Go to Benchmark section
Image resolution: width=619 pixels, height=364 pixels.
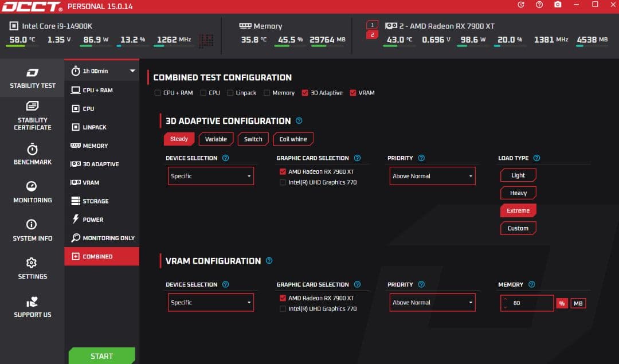coord(32,154)
